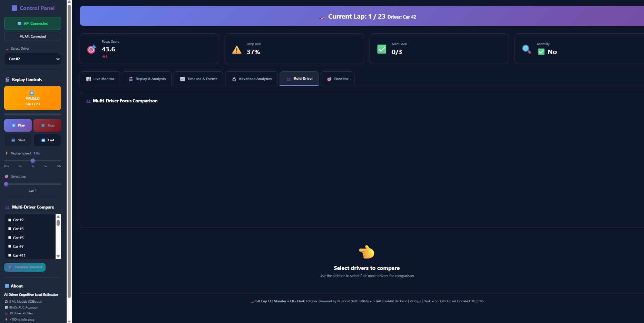Click the Select drivers to compare heading
This screenshot has width=644, height=323.
click(367, 268)
